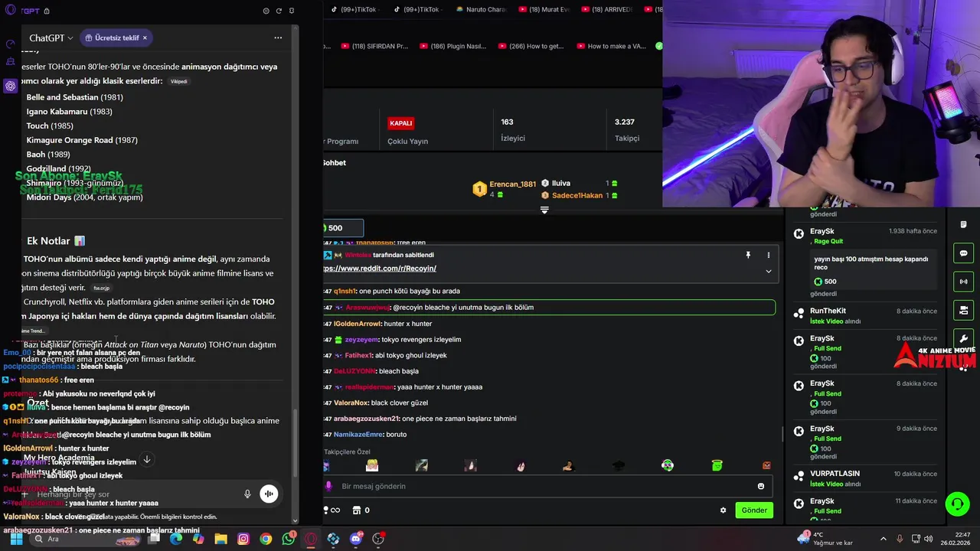Image resolution: width=980 pixels, height=551 pixels.
Task: Open the Plugin Nasıl... bookmark
Action: [453, 46]
